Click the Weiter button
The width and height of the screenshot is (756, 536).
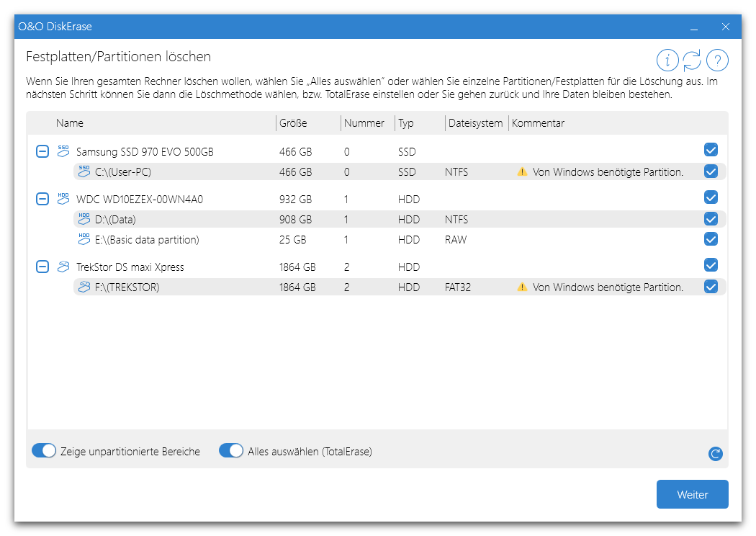[693, 494]
